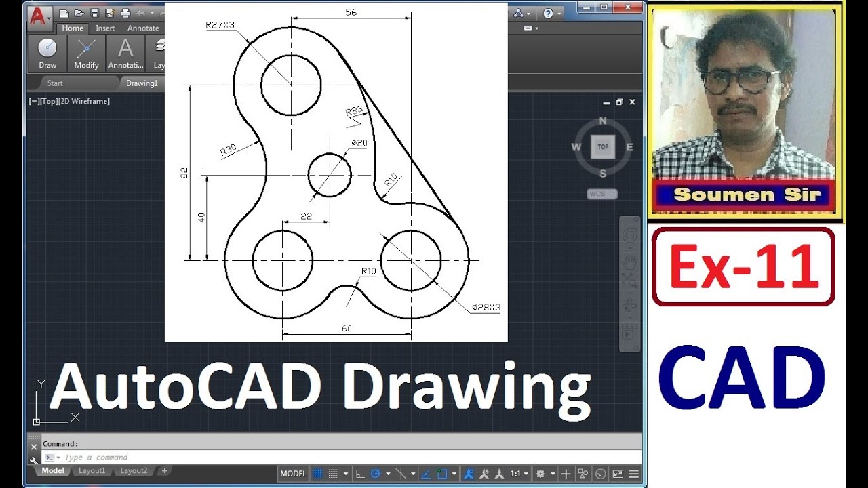Plot the drawing with printer icon
The height and width of the screenshot is (488, 868).
click(x=125, y=14)
